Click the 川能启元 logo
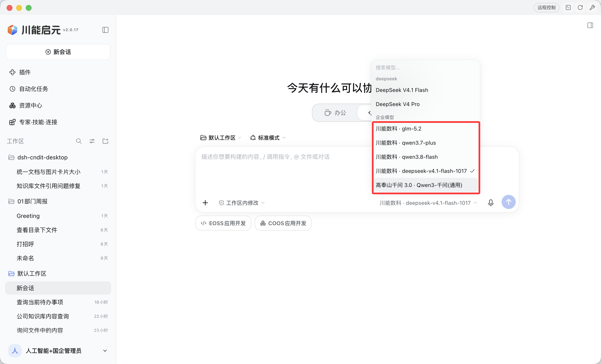This screenshot has height=364, width=601. click(x=34, y=30)
